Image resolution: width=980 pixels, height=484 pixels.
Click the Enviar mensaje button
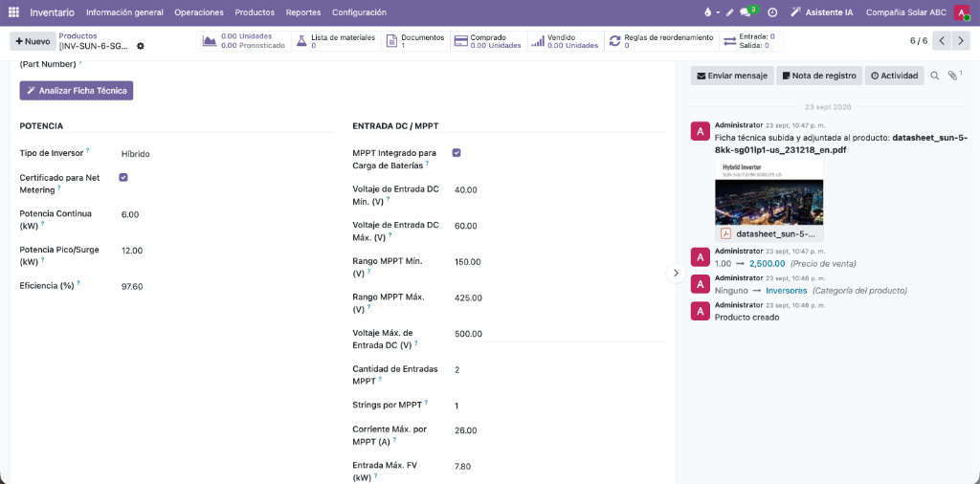click(x=732, y=76)
